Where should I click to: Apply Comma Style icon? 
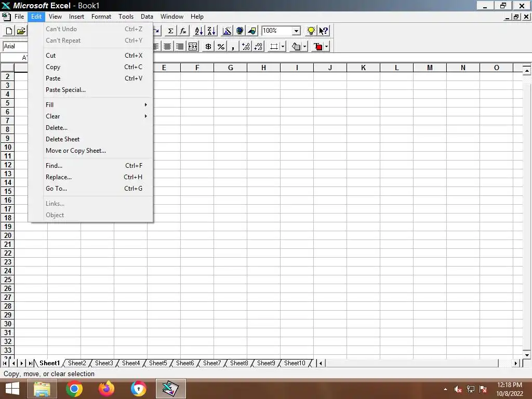[233, 46]
